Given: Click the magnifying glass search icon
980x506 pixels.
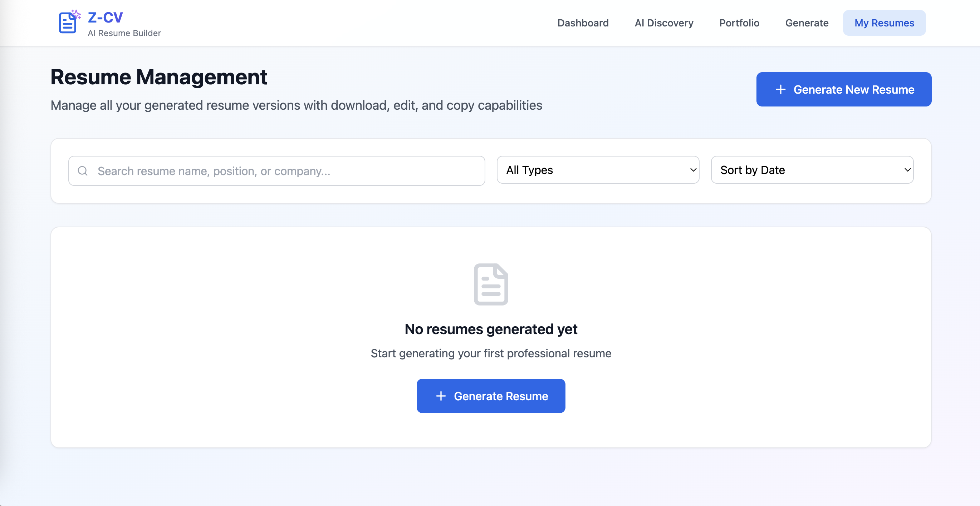Looking at the screenshot, I should click(83, 171).
